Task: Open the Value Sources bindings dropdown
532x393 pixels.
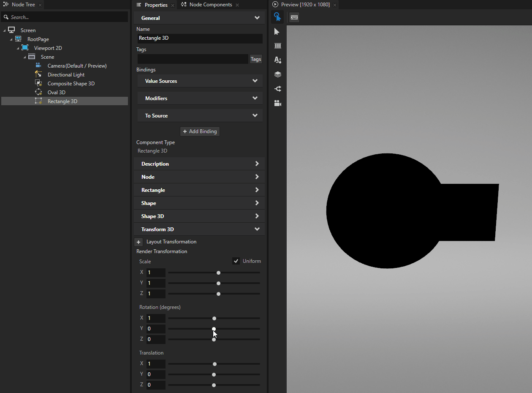Action: (x=200, y=81)
